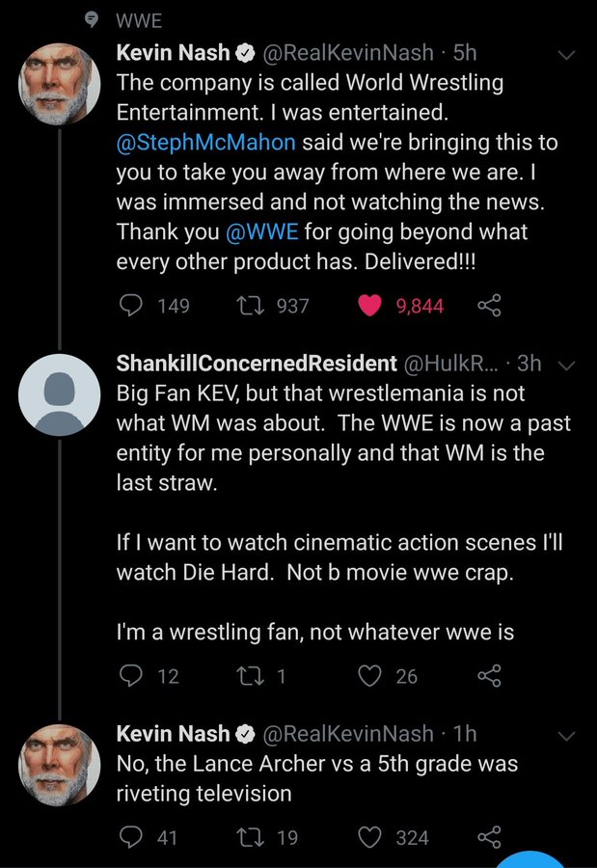This screenshot has width=597, height=868.
Task: Share ShankillConcernedResident's tweet
Action: (490, 676)
